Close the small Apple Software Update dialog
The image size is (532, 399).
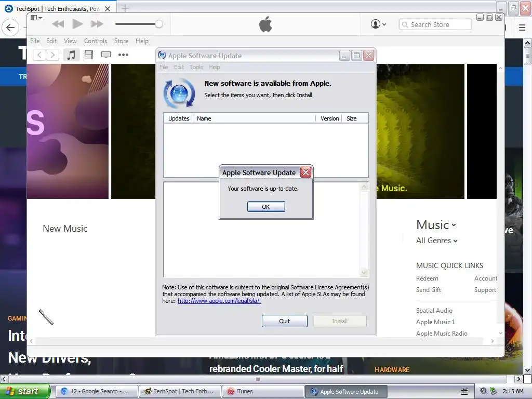pyautogui.click(x=305, y=172)
